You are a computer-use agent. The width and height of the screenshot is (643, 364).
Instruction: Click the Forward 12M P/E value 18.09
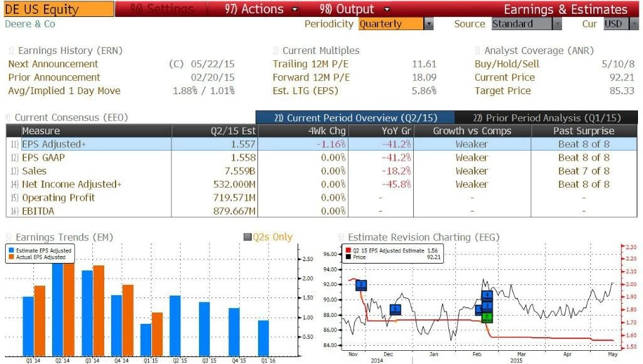coord(424,77)
